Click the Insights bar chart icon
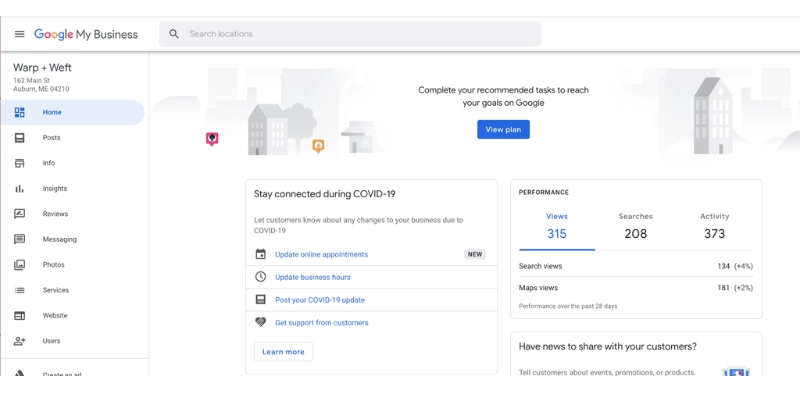 tap(19, 189)
